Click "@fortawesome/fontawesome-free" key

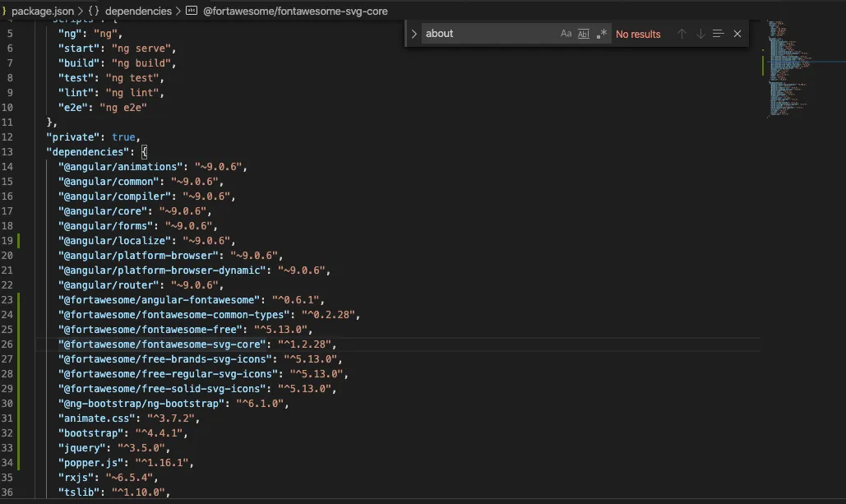click(150, 329)
